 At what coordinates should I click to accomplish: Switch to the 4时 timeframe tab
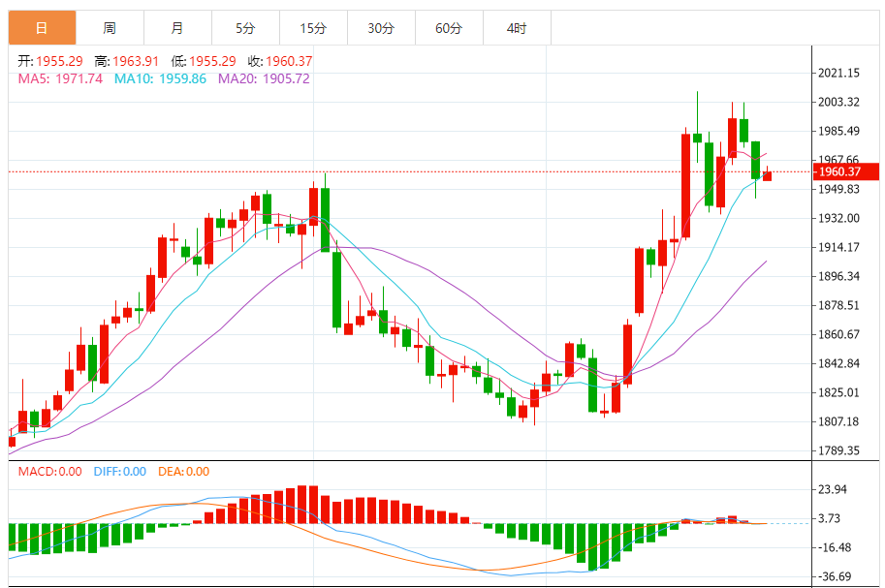pos(517,28)
